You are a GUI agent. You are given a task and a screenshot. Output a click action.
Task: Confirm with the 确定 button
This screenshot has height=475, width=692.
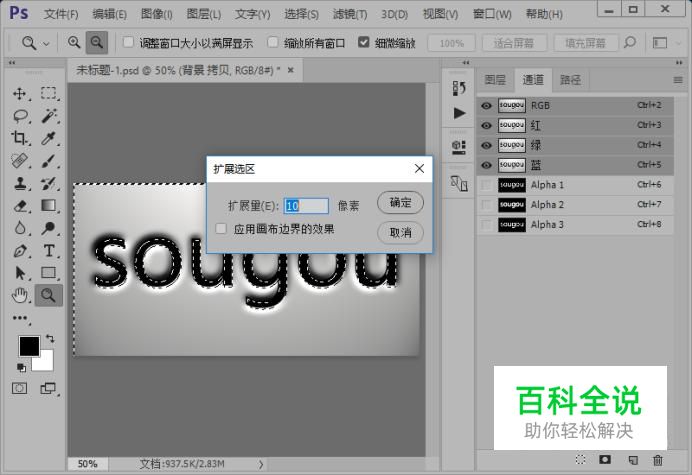[400, 203]
